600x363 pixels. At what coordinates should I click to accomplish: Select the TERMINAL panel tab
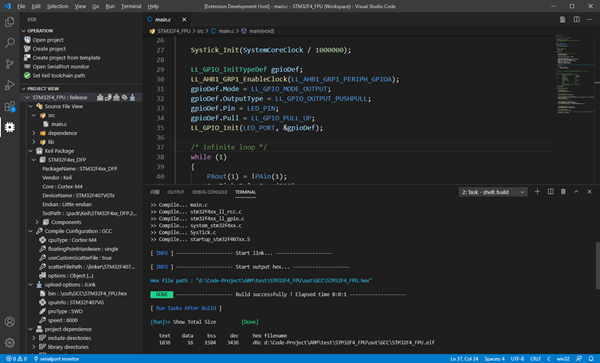pos(245,192)
